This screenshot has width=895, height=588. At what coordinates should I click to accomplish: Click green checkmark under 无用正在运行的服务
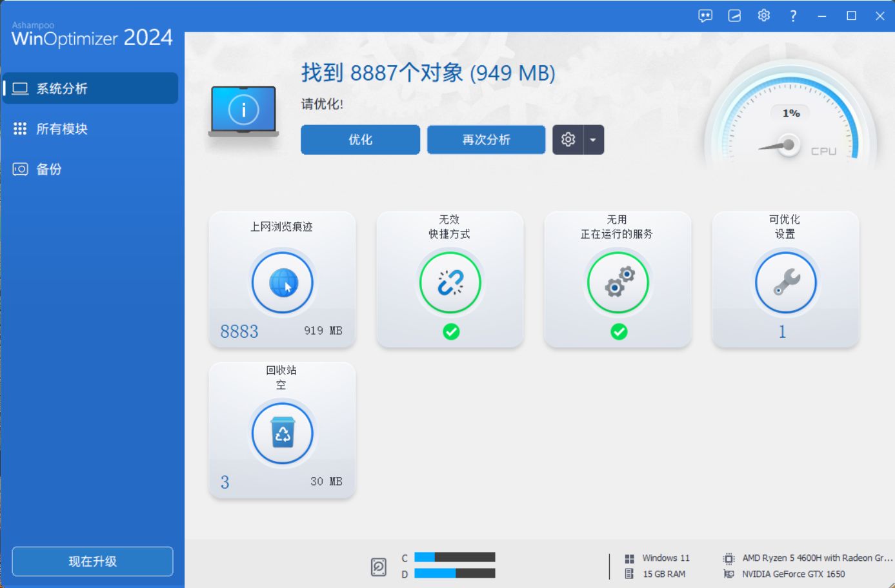(x=619, y=332)
